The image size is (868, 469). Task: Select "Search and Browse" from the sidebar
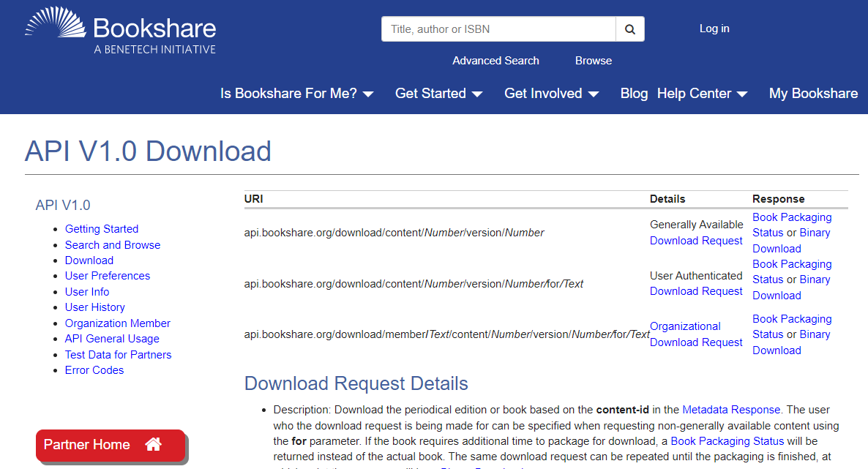112,244
